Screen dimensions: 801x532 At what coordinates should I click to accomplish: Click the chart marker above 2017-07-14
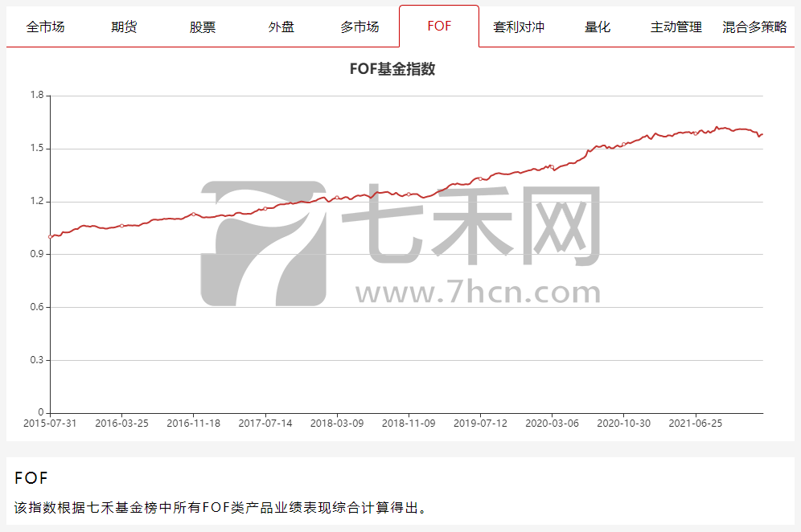[x=265, y=208]
